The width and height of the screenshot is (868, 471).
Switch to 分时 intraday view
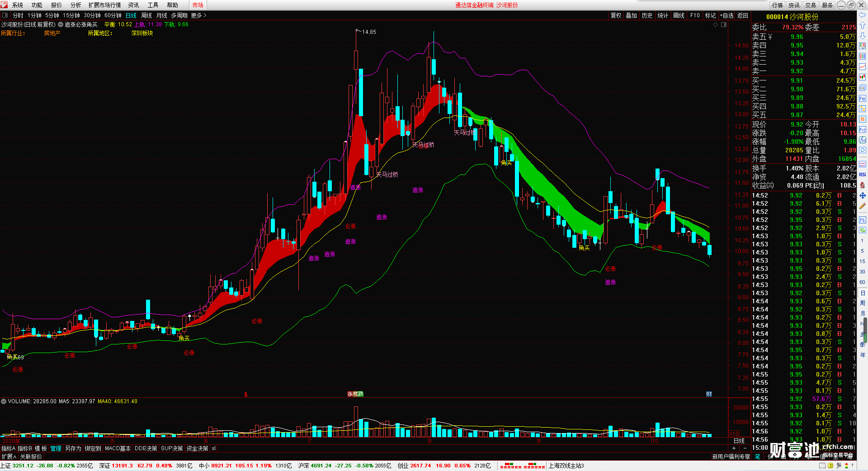(x=18, y=15)
